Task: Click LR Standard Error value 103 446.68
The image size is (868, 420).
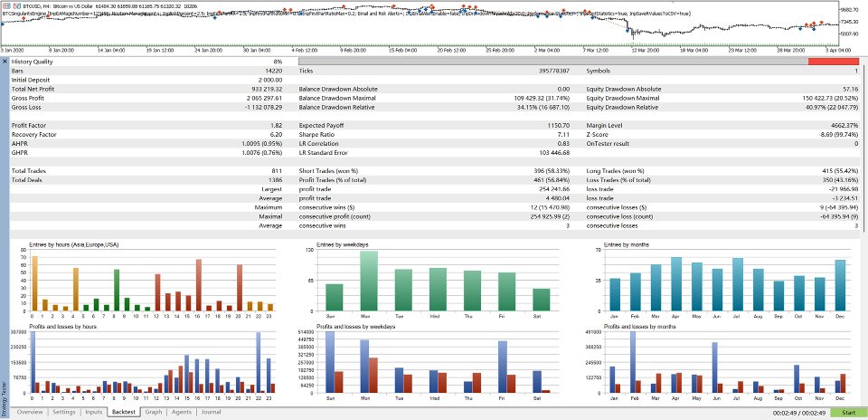Action: coord(555,152)
